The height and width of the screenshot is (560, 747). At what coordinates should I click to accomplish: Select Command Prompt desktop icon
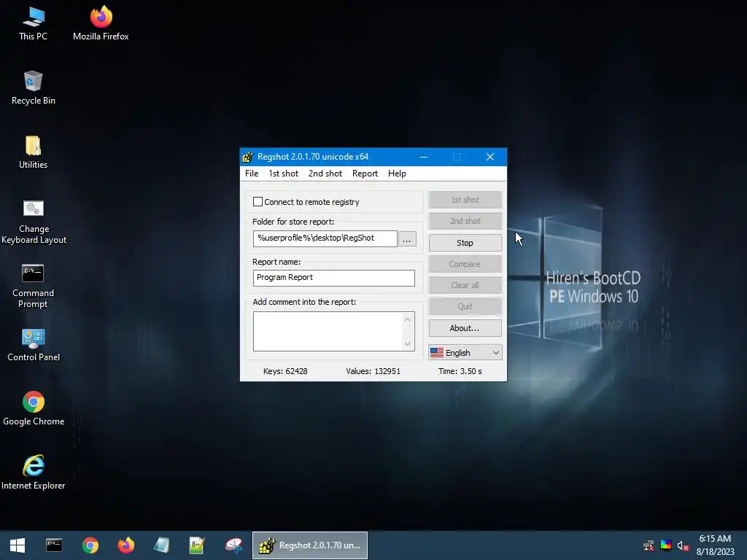pyautogui.click(x=33, y=286)
